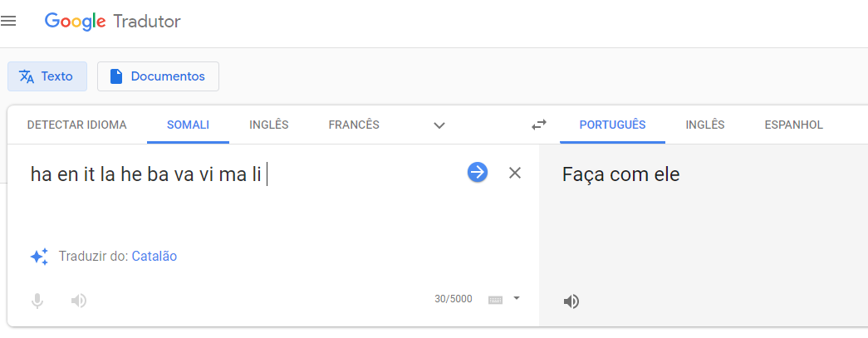Viewport: 868px width, 338px height.
Task: Choose Francês as source language
Action: (x=354, y=125)
